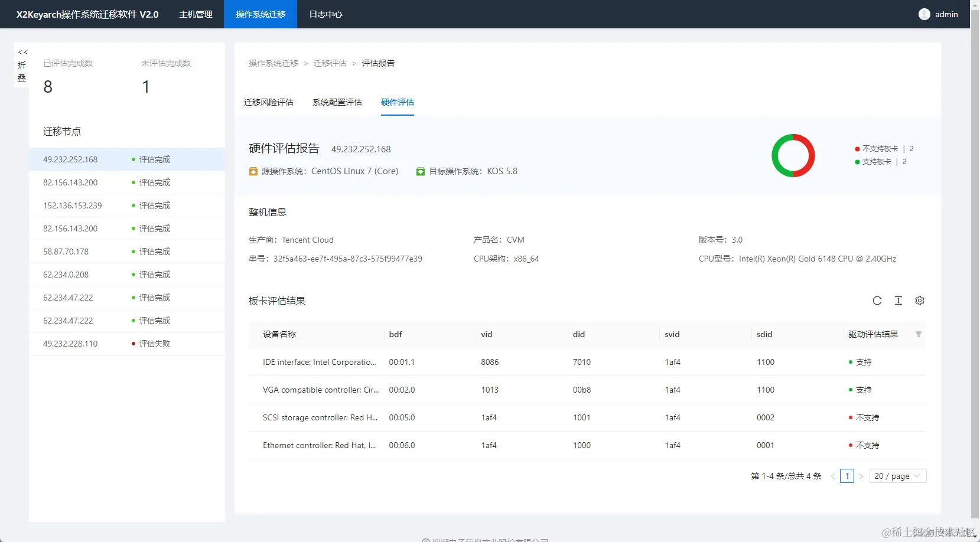The image size is (980, 542).
Task: Click Ethernet controller: Red Hat row name
Action: coord(320,445)
